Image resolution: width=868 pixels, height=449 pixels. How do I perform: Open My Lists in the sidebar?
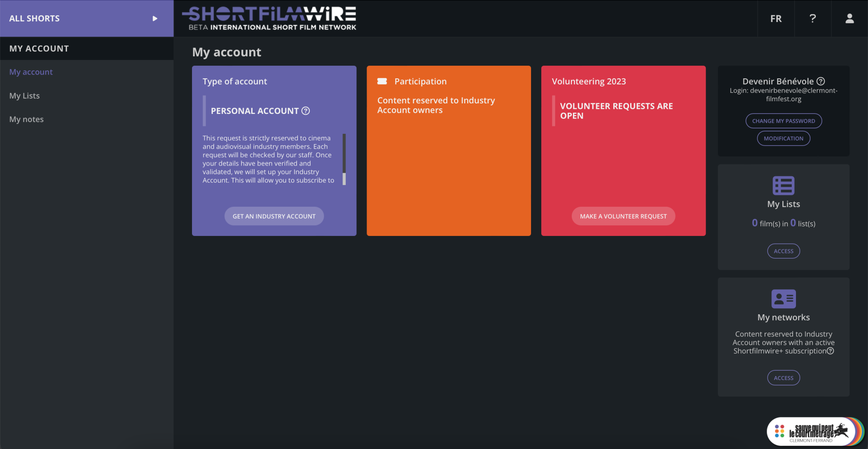25,96
